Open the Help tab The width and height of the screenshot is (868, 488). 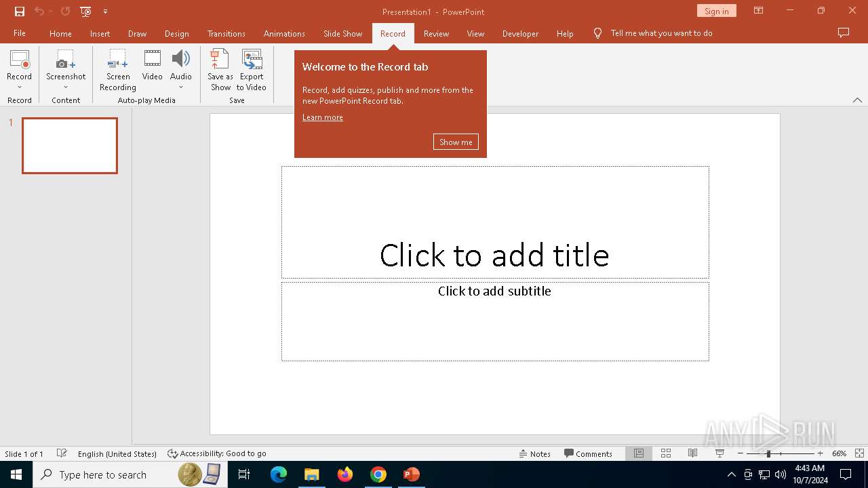(x=565, y=33)
